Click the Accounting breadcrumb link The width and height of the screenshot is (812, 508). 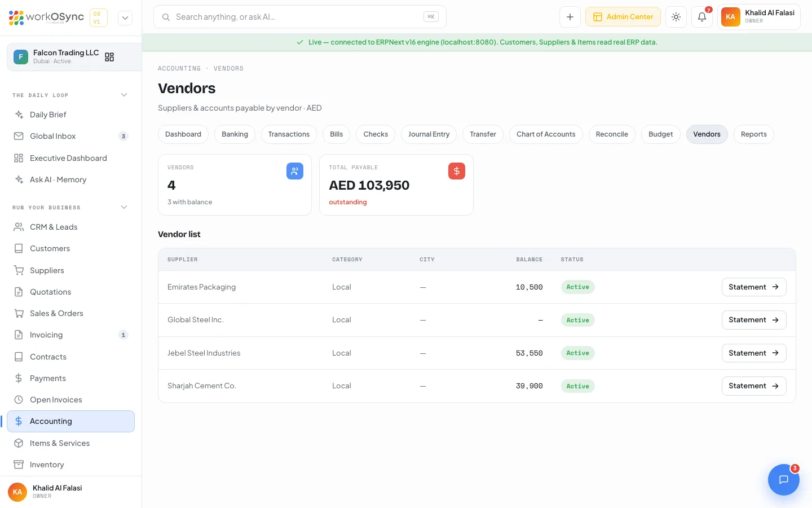point(179,68)
